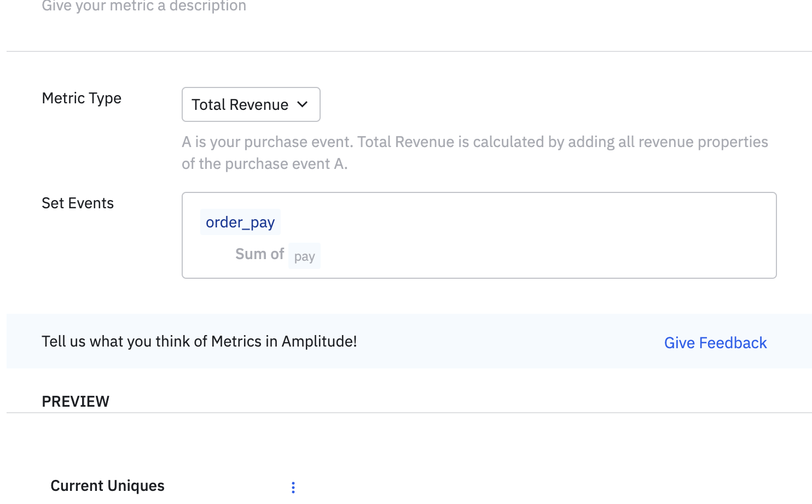Screen dimensions: 812x504
Task: Click the Sum of label
Action: pyautogui.click(x=259, y=254)
